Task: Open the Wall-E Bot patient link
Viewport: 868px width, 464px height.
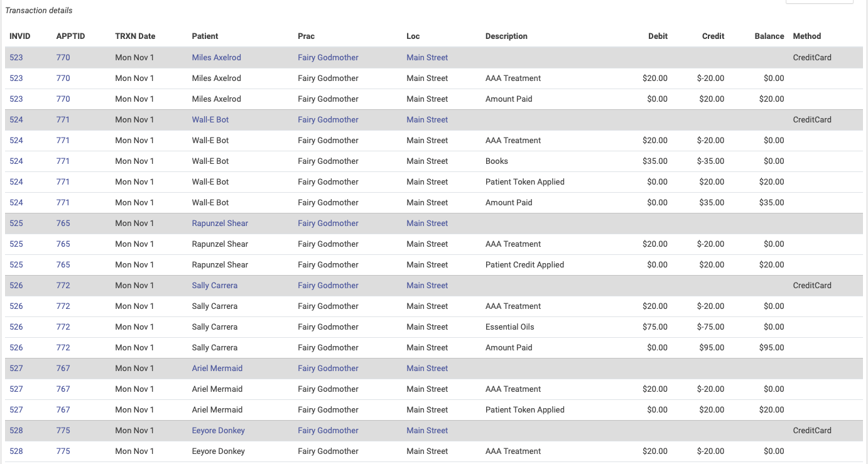Action: click(x=210, y=119)
